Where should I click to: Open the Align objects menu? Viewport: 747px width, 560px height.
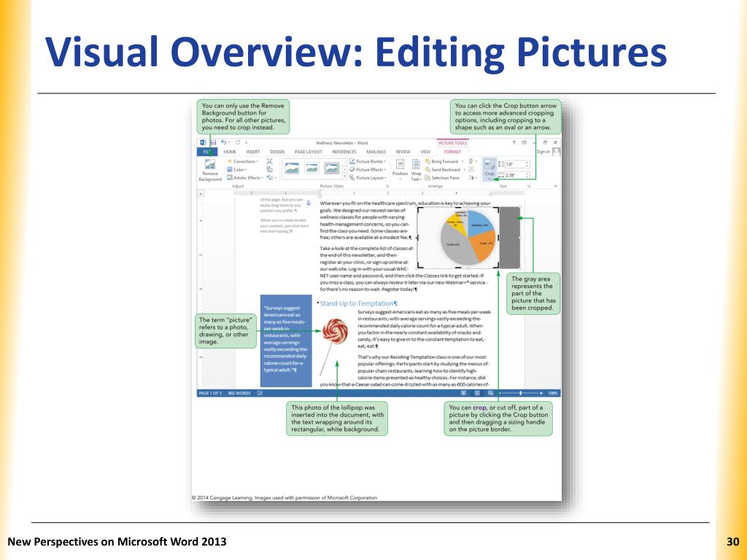point(473,161)
